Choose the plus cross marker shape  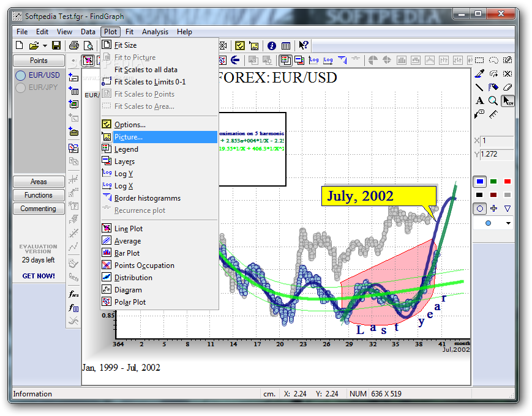pyautogui.click(x=493, y=209)
